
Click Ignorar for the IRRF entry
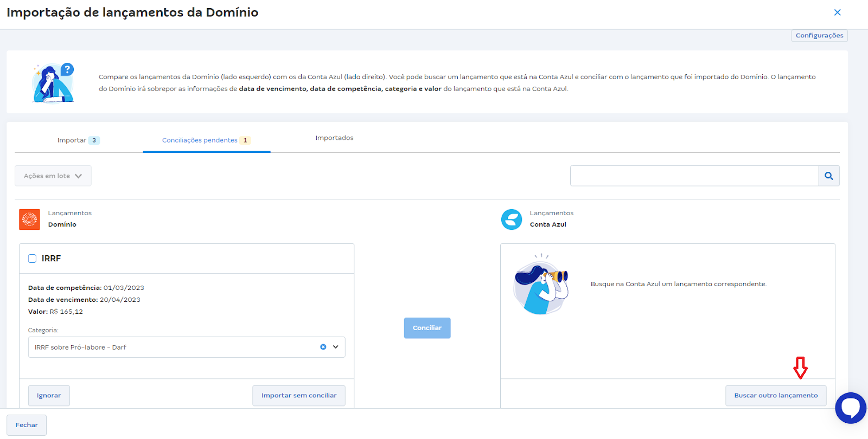(49, 395)
